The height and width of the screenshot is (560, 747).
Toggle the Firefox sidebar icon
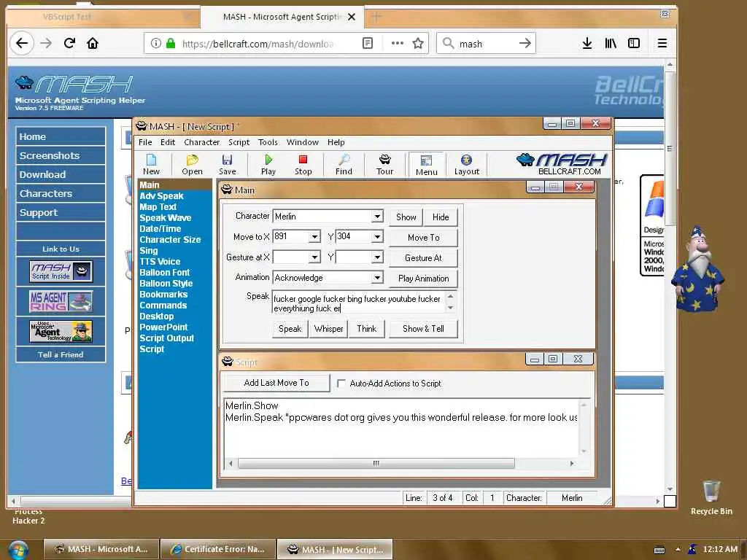634,43
